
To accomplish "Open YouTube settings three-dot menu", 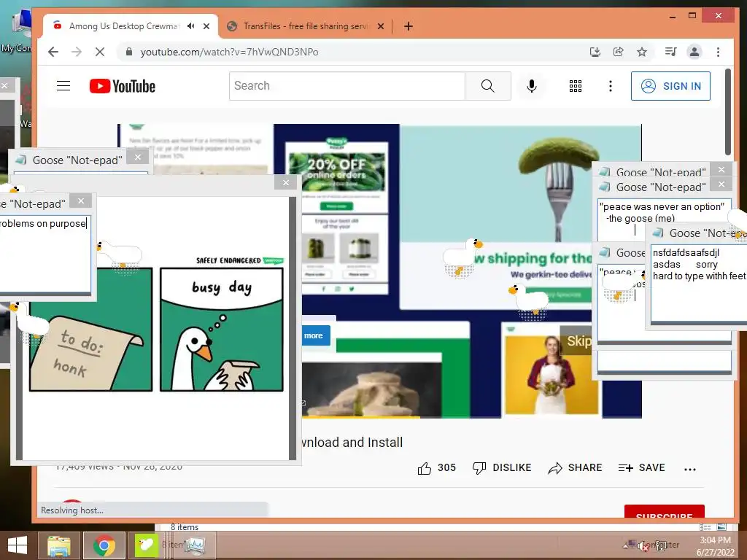I will click(611, 86).
